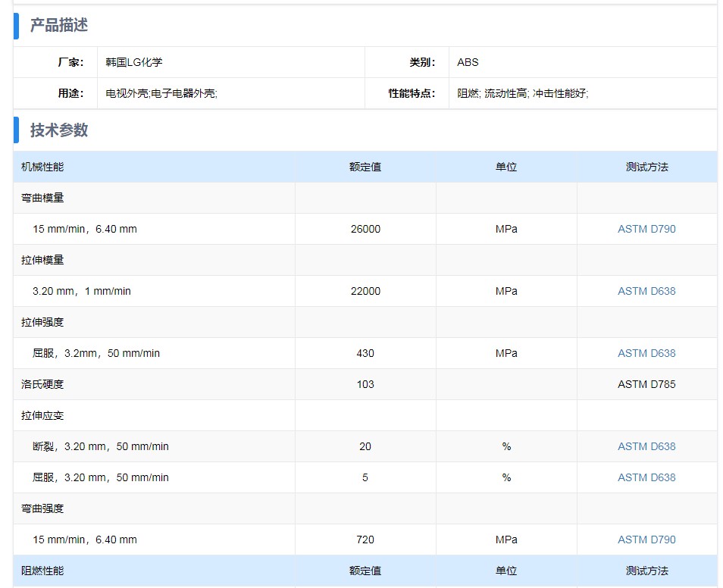Click the 测试方法 header in 机械性能 table
This screenshot has height=588, width=723.
646,167
